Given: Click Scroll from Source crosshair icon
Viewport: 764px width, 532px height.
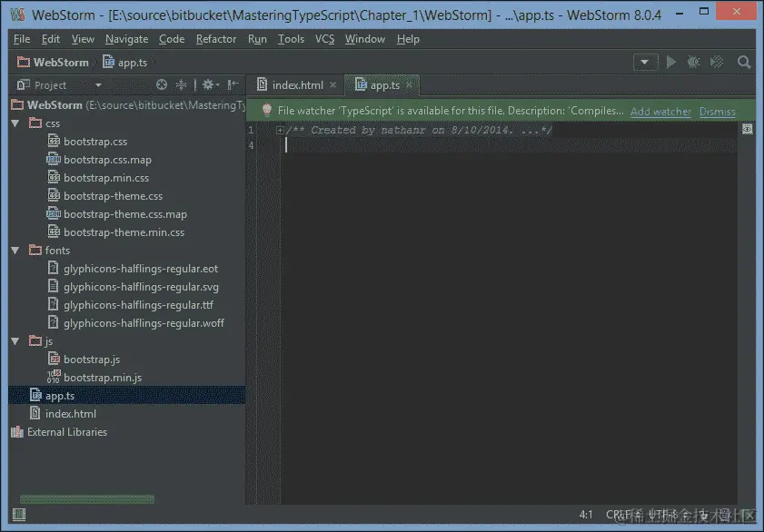Looking at the screenshot, I should coord(162,84).
